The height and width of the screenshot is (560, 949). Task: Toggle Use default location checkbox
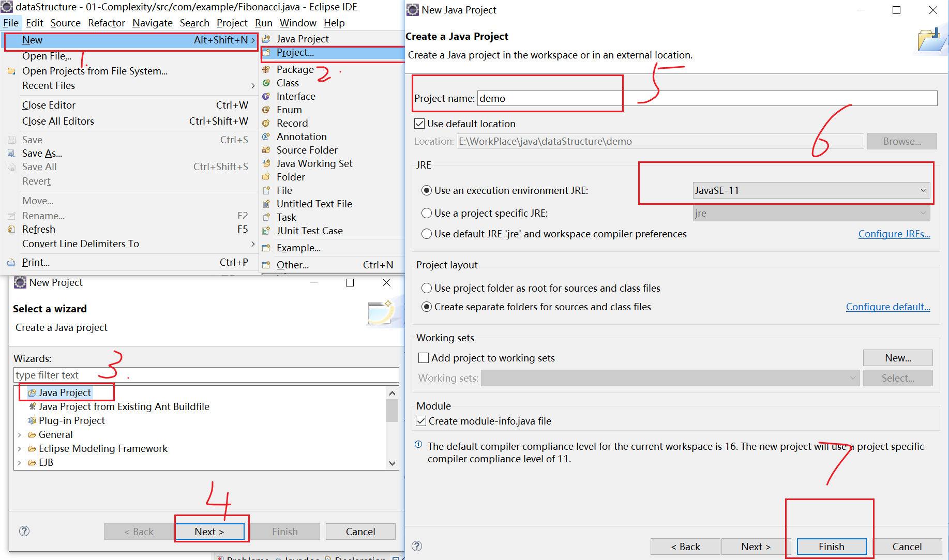click(419, 124)
